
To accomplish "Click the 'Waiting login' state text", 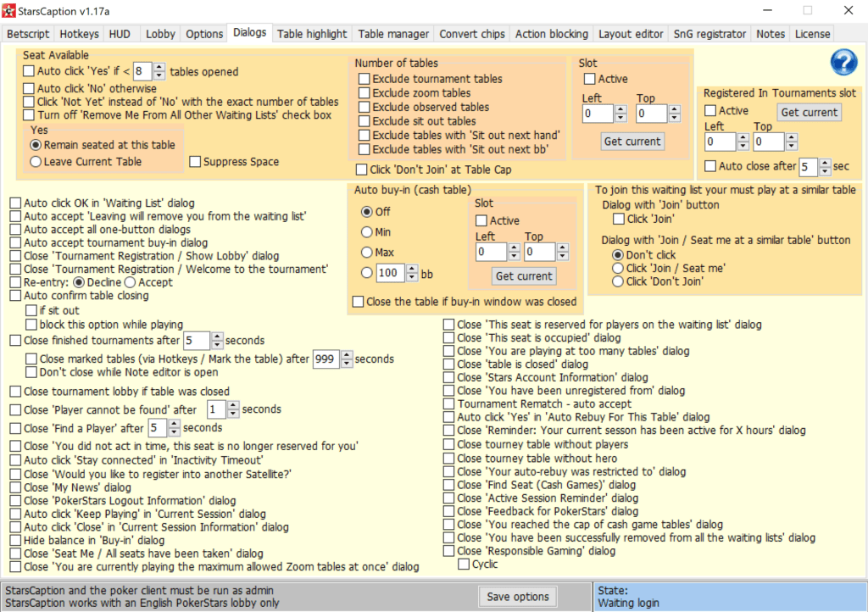I will coord(628,603).
